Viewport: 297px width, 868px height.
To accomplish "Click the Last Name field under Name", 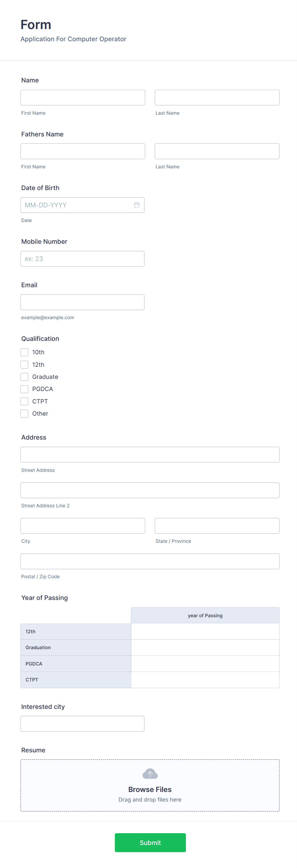I will click(217, 97).
